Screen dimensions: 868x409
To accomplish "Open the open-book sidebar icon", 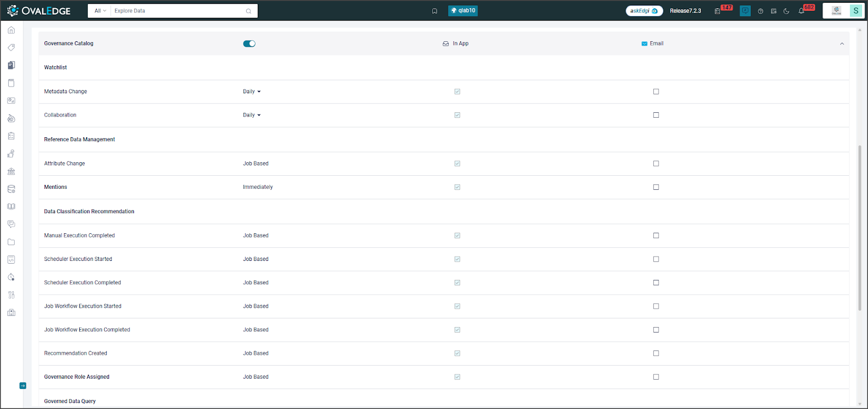I will (x=11, y=207).
